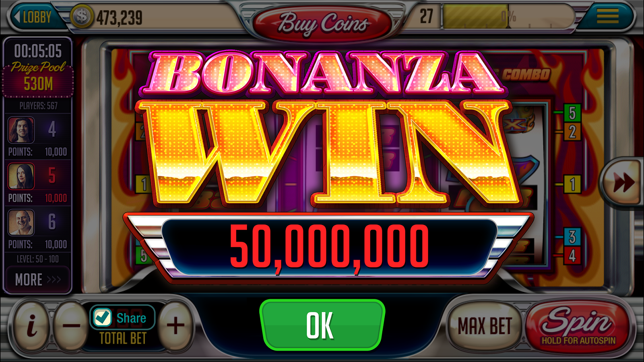Click the gold dollar coin icon
The width and height of the screenshot is (644, 362).
pos(82,16)
